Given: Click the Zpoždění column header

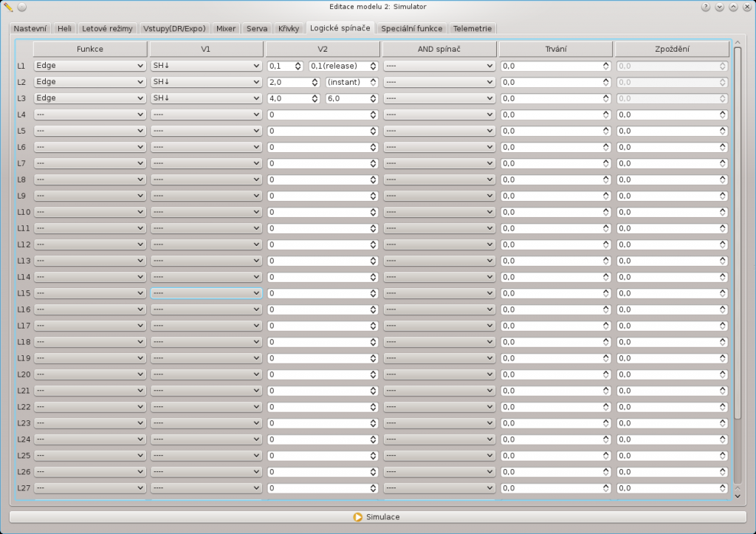Looking at the screenshot, I should [672, 49].
